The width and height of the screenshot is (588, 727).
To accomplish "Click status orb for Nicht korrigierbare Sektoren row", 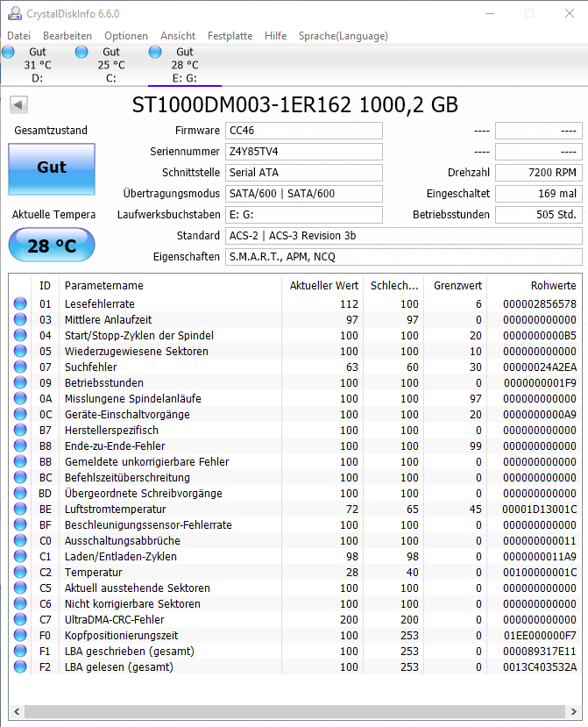I will pos(20,603).
